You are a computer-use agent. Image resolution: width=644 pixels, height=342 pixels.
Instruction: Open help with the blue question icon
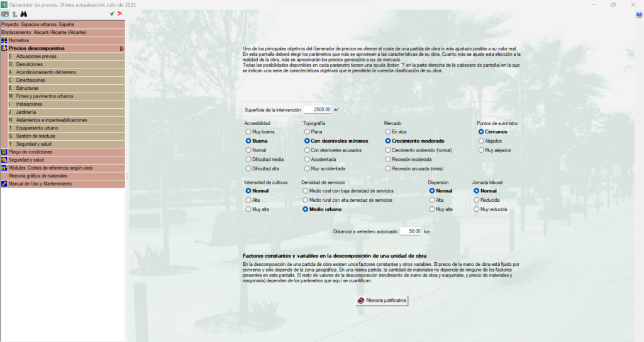coord(639,14)
